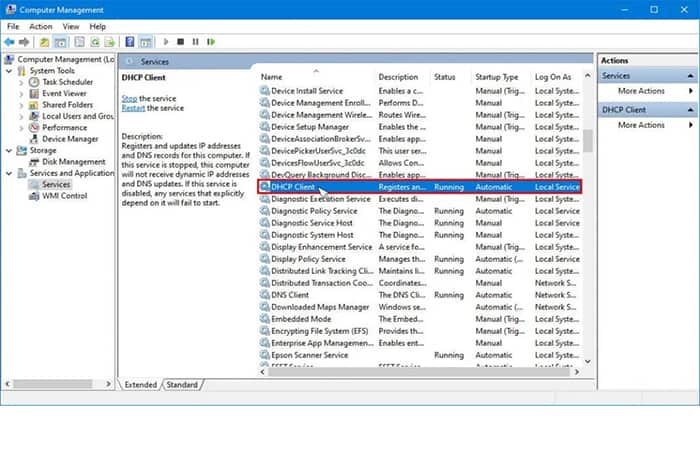This screenshot has height=450, width=700.
Task: Expand the Performance node
Action: tap(21, 128)
